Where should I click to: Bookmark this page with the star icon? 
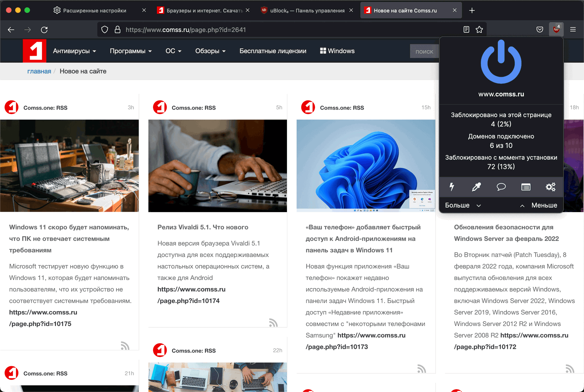tap(479, 30)
